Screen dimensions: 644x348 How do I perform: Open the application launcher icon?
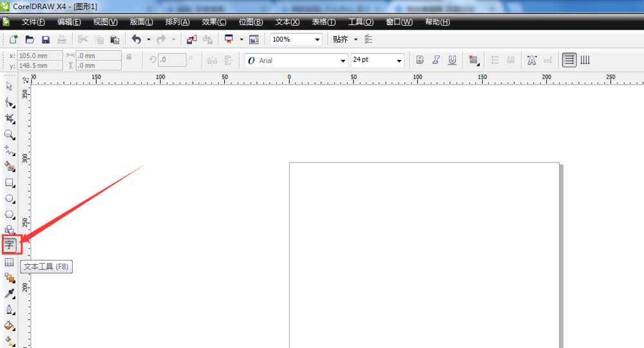[x=229, y=39]
